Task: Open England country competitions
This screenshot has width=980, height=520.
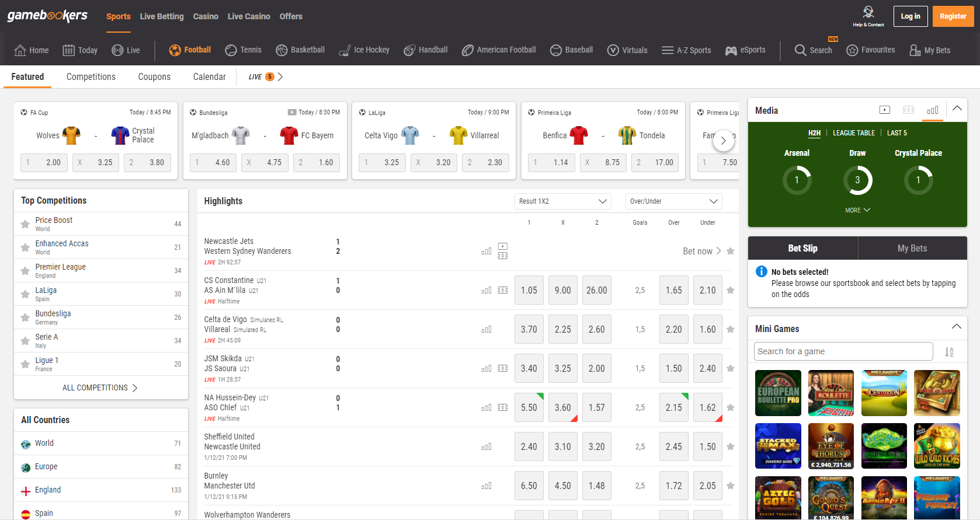Action: click(x=101, y=490)
